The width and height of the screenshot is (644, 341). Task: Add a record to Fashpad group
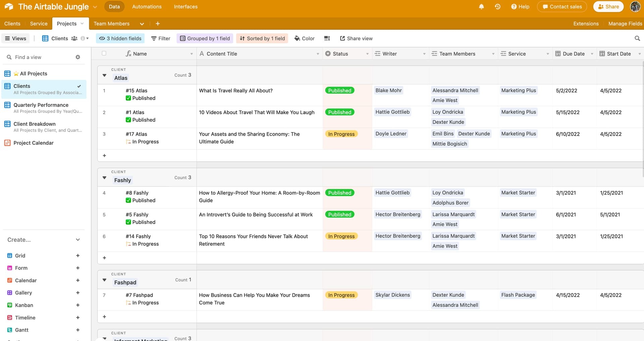pyautogui.click(x=104, y=316)
